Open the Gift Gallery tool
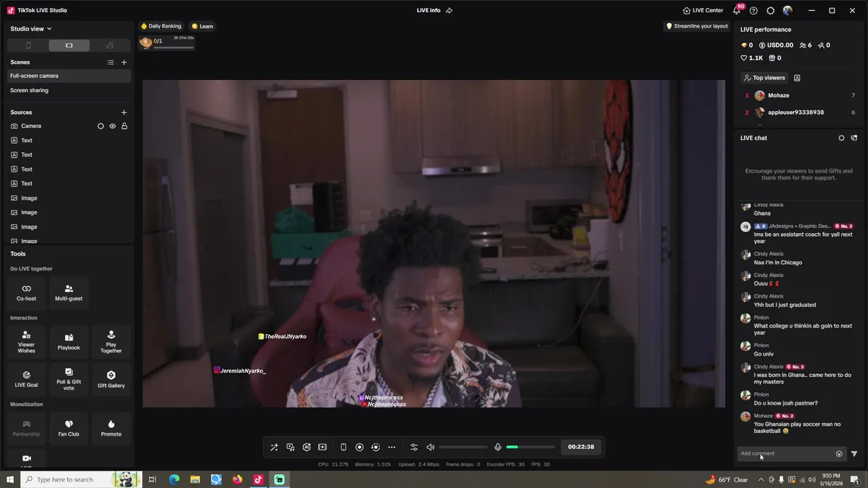This screenshot has width=868, height=488. tap(111, 380)
